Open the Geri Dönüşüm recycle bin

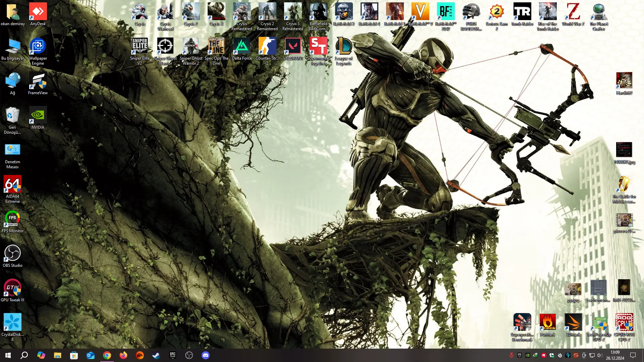coord(12,120)
